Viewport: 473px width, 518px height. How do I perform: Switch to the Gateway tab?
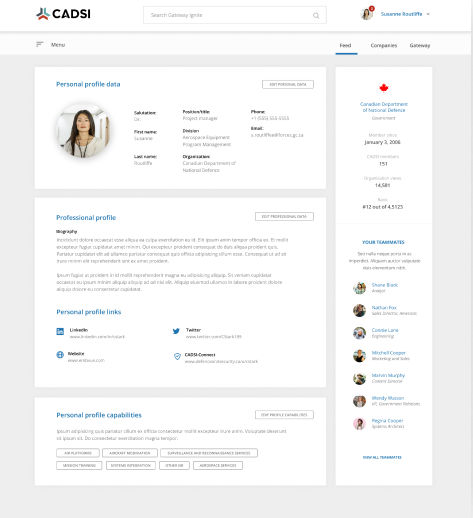tap(420, 45)
